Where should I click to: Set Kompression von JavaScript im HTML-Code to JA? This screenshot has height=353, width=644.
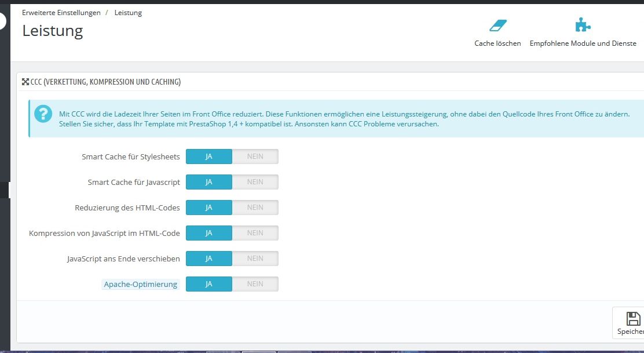click(x=208, y=233)
